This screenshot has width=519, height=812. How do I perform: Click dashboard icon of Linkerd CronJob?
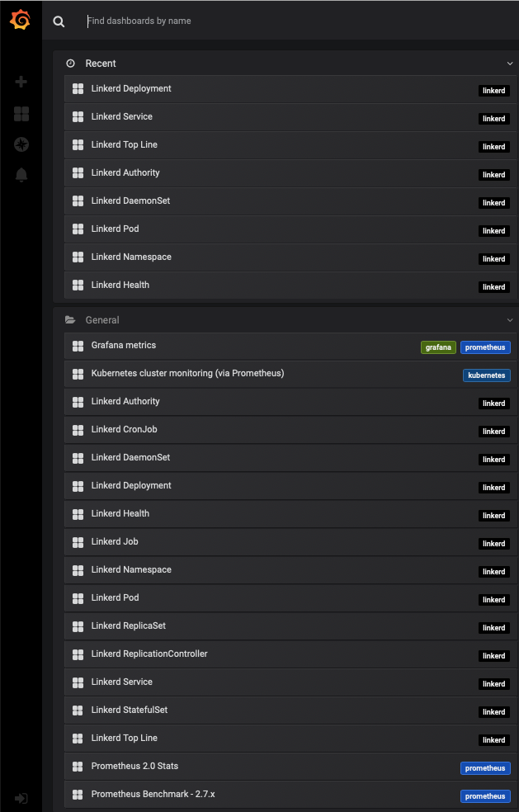pyautogui.click(x=78, y=430)
